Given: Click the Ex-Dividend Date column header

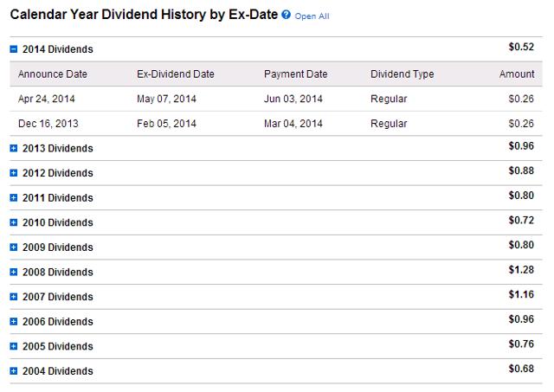Looking at the screenshot, I should 176,74.
